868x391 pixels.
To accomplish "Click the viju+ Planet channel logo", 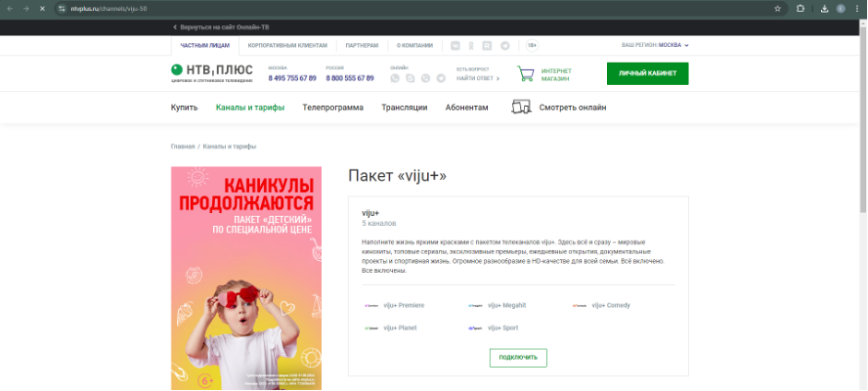I will point(371,328).
